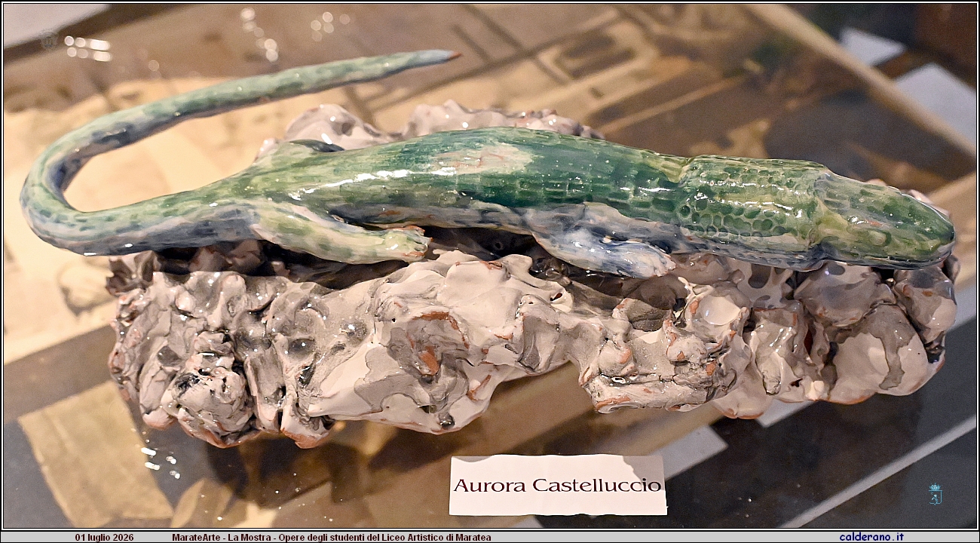Click the small crest emblem icon
980x543 pixels.
pyautogui.click(x=935, y=494)
